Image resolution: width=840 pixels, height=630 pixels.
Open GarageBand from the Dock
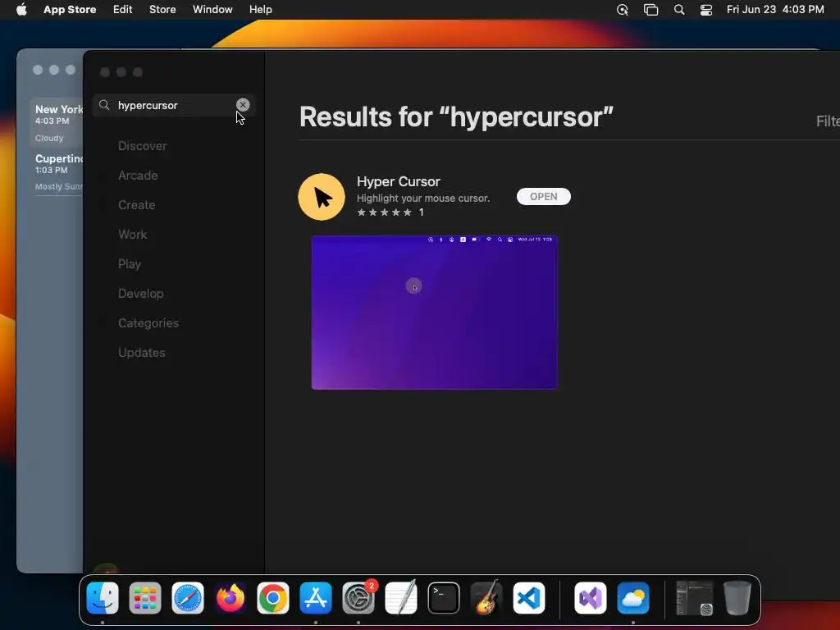[x=486, y=598]
